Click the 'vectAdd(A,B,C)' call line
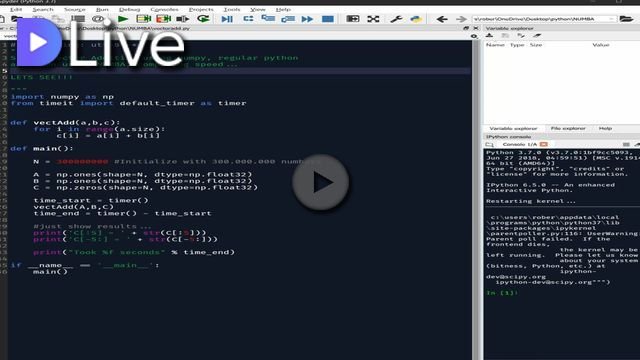The height and width of the screenshot is (360, 640). tap(73, 207)
